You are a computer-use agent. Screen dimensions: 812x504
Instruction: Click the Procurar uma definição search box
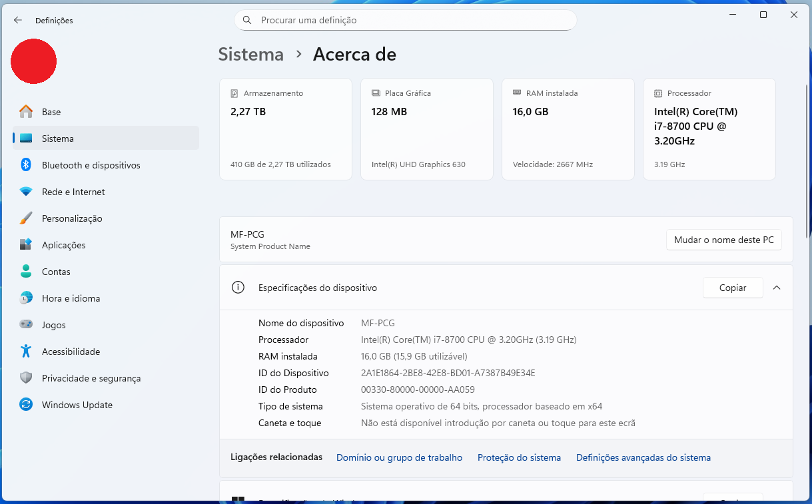[x=405, y=20]
